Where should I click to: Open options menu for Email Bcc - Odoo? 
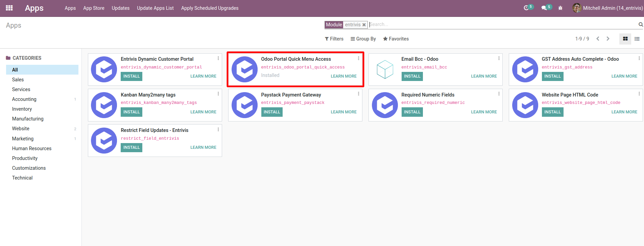pos(499,58)
